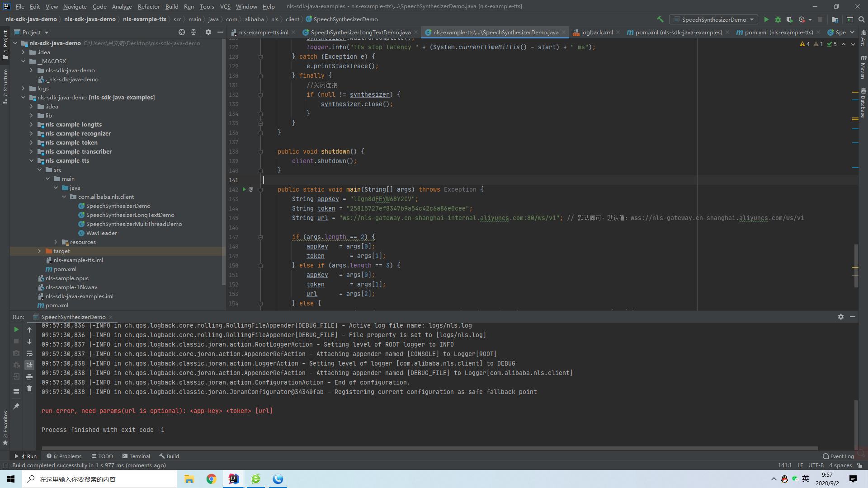Click the Windows search box on the taskbar

pos(99,479)
